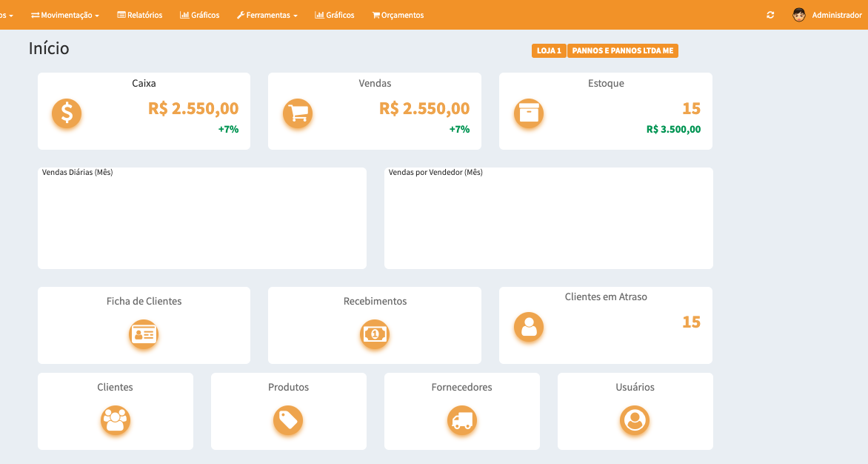This screenshot has height=464, width=868.
Task: Expand the Movimentação dropdown menu
Action: point(65,15)
